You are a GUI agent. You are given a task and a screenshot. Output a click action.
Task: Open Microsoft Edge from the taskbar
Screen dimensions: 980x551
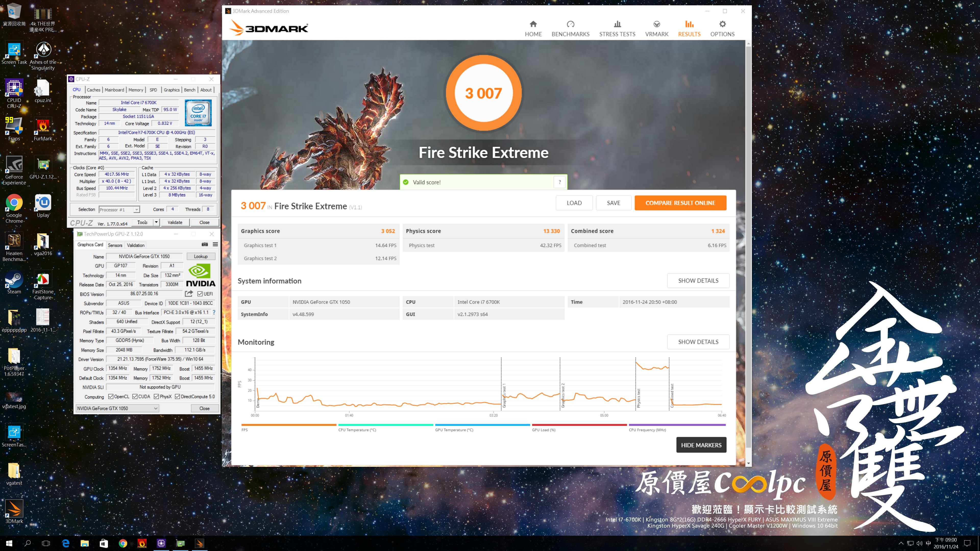point(65,543)
